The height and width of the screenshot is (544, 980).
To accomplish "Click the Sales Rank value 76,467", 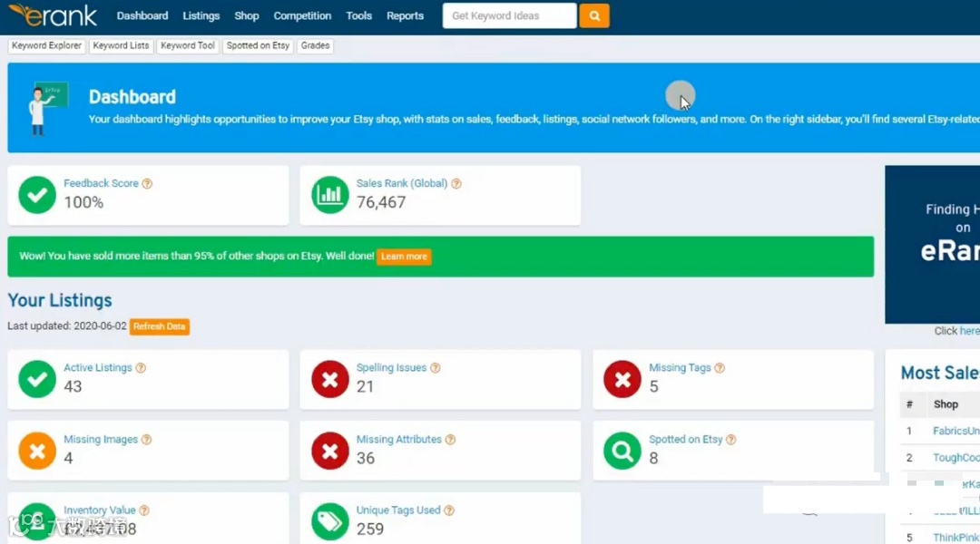I will 380,202.
